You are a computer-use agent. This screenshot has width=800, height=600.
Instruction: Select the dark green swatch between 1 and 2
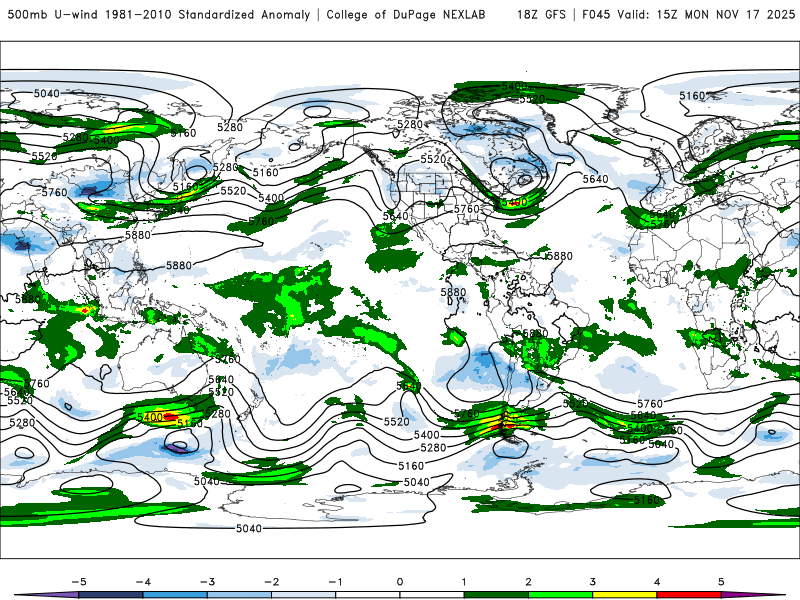(496, 595)
